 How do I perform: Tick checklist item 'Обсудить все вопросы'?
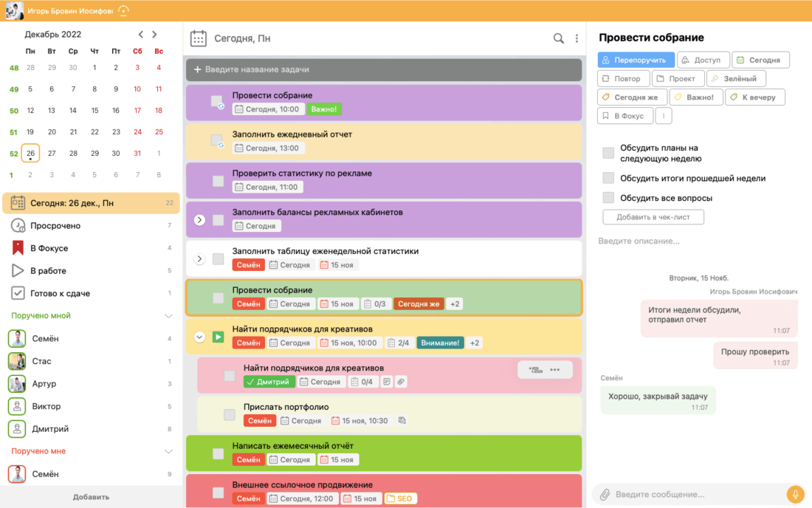coord(608,198)
